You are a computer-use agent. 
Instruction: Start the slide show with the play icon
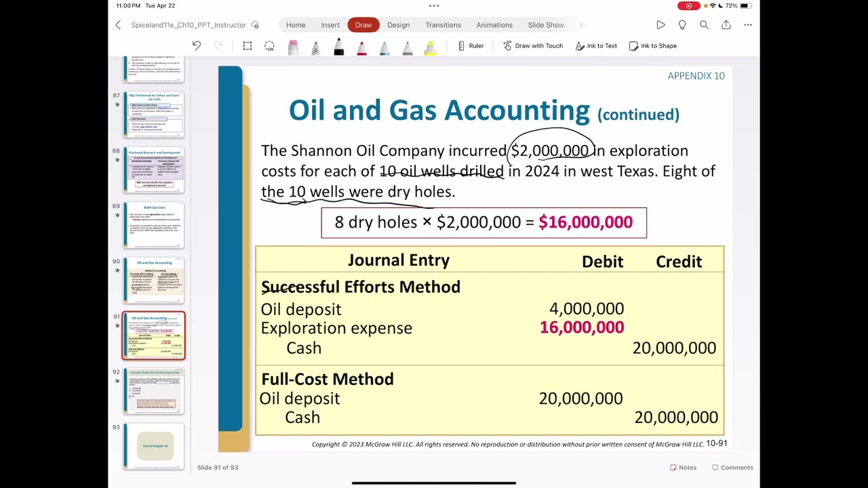[x=660, y=25]
